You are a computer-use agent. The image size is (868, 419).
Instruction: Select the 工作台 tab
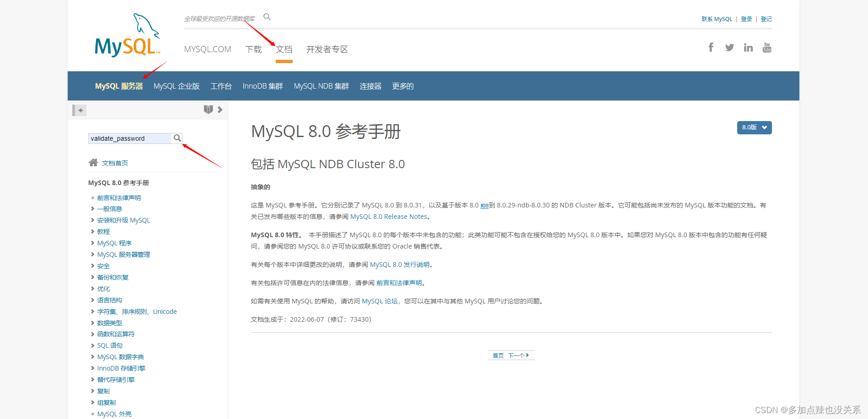pos(221,86)
